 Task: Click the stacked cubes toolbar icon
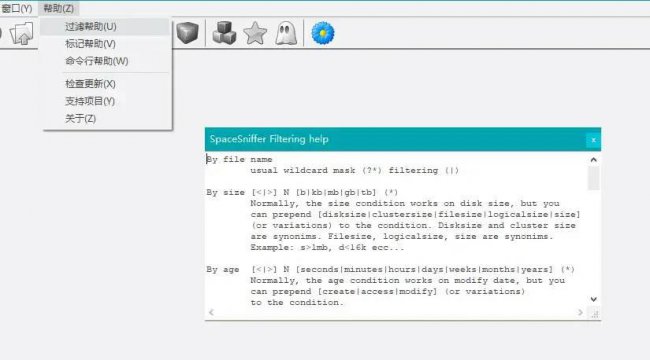coord(224,33)
